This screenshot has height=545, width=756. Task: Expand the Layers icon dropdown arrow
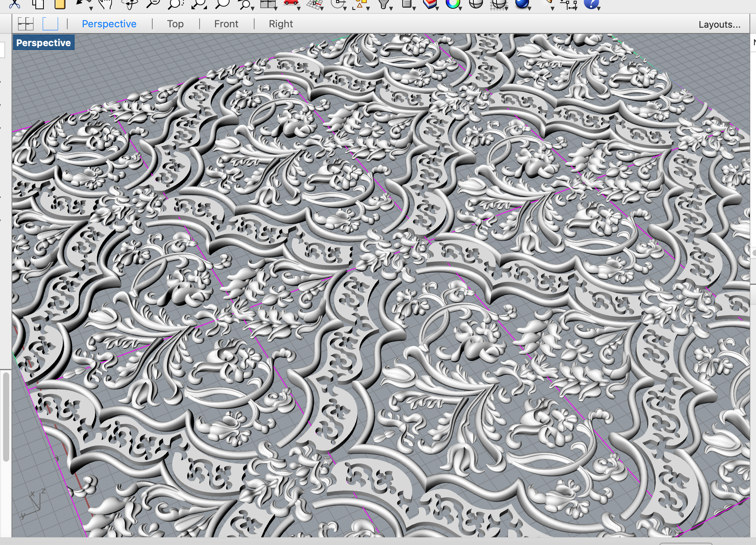coord(437,8)
